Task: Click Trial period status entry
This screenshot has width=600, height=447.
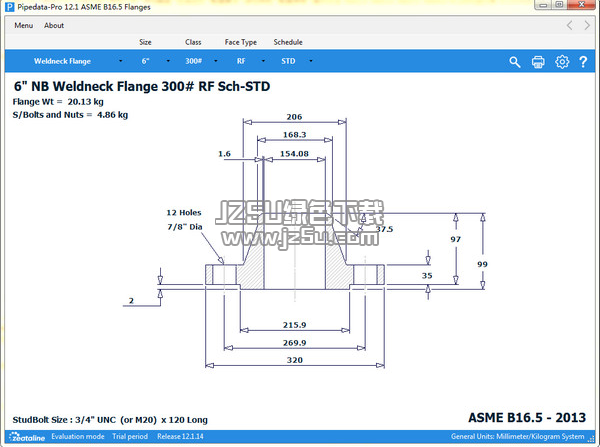Action: tap(130, 437)
